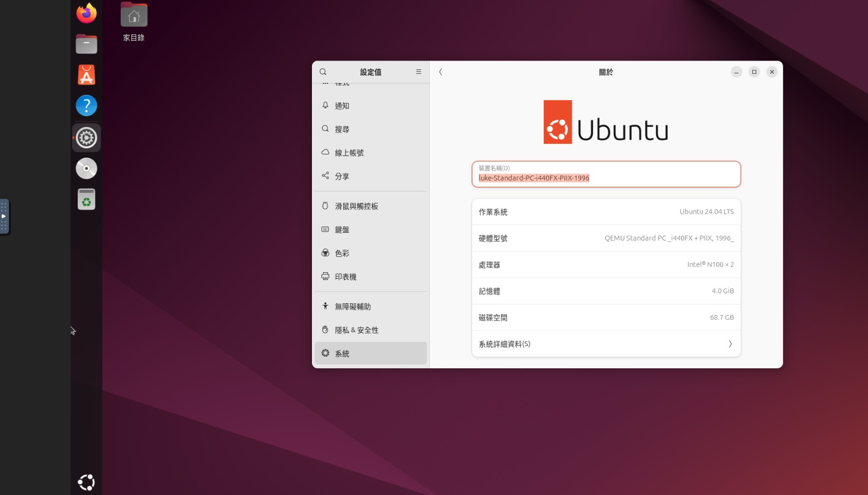Click the search icon in Settings header
The height and width of the screenshot is (495, 868).
click(x=323, y=72)
